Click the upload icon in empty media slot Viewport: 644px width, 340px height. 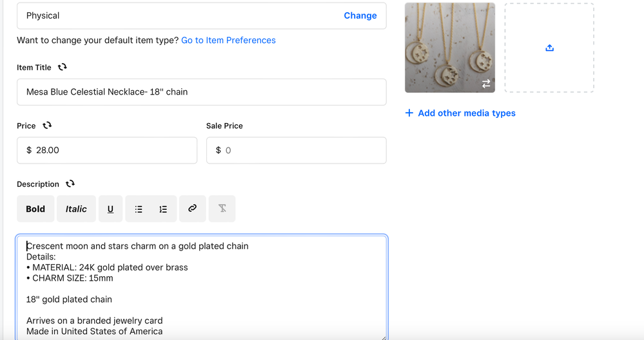pyautogui.click(x=549, y=48)
